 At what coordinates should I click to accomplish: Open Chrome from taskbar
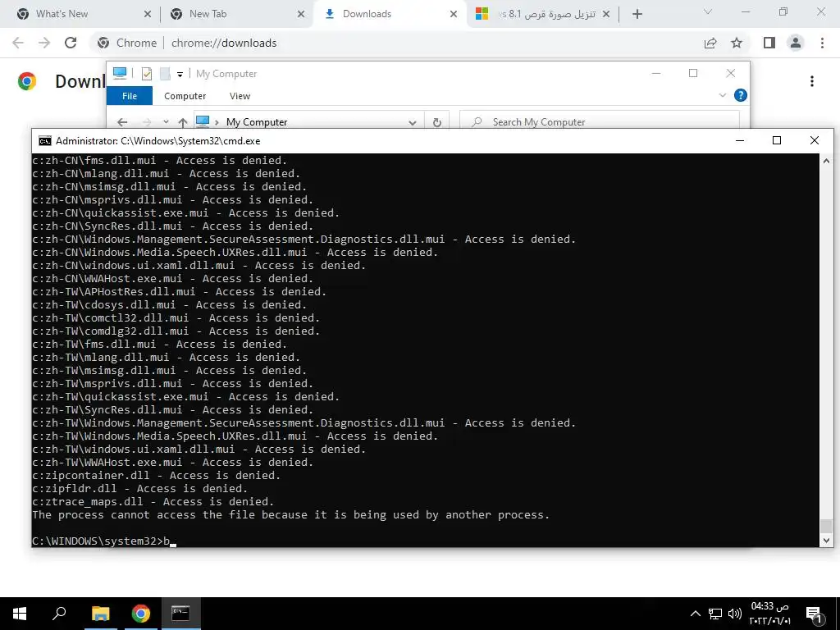tap(141, 614)
